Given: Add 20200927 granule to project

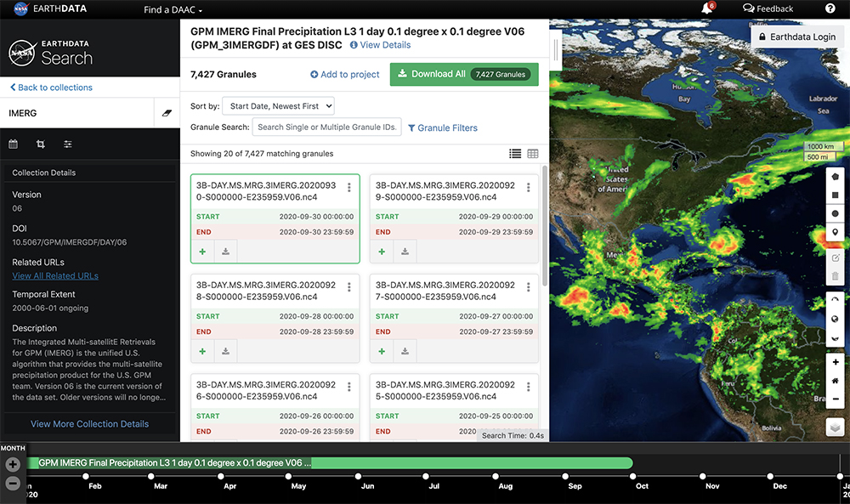Looking at the screenshot, I should tap(382, 351).
